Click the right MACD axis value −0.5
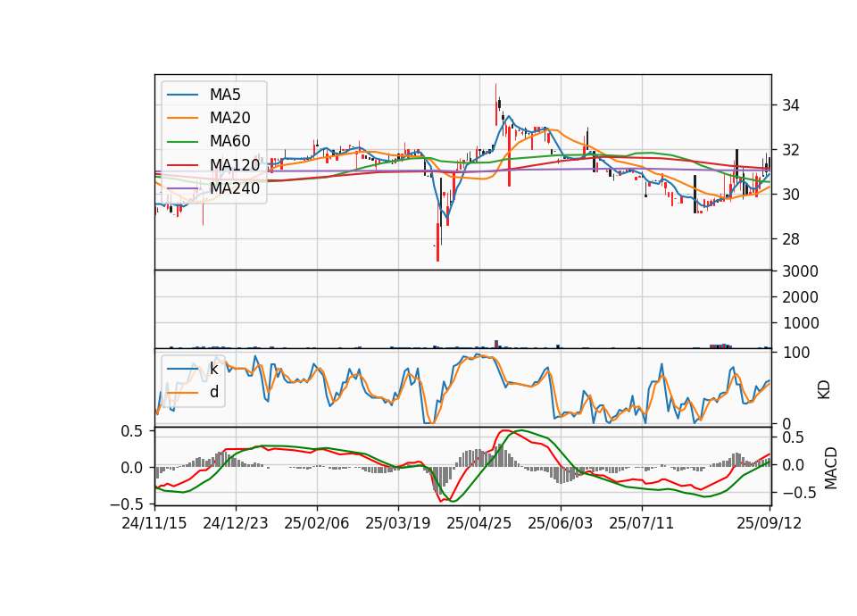The height and width of the screenshot is (616, 857). 798,493
